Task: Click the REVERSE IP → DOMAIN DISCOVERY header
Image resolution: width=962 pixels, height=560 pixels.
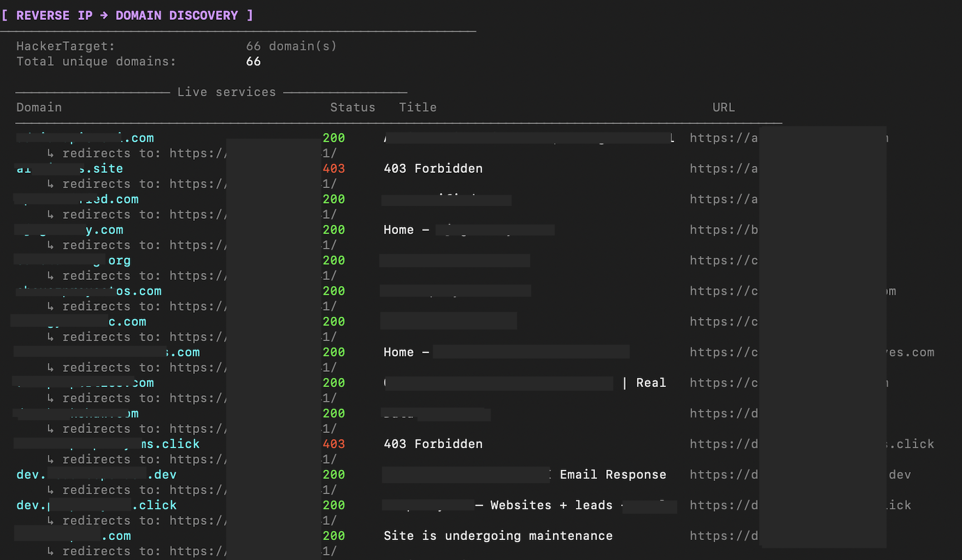Action: (x=127, y=16)
